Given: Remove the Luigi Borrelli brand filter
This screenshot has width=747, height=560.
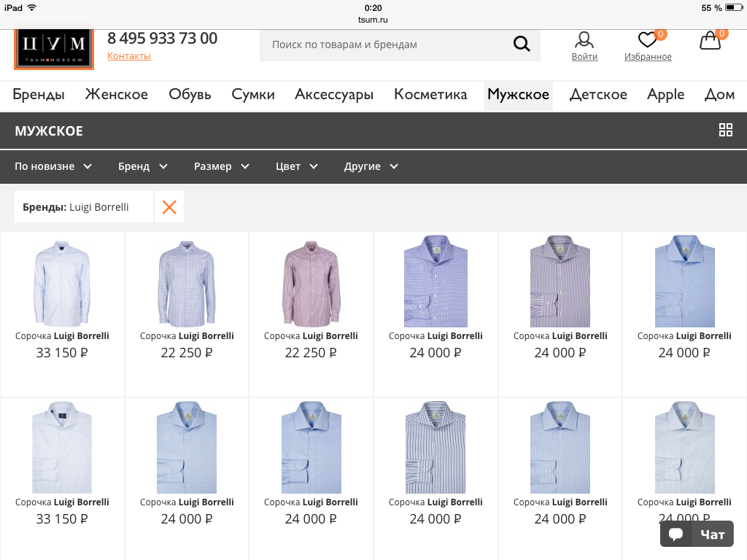Looking at the screenshot, I should pyautogui.click(x=169, y=207).
